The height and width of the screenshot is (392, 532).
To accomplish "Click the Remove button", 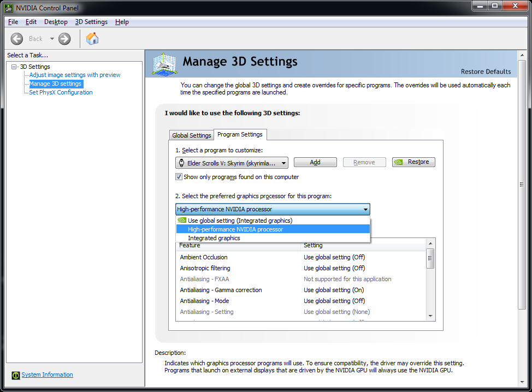I will [x=364, y=162].
